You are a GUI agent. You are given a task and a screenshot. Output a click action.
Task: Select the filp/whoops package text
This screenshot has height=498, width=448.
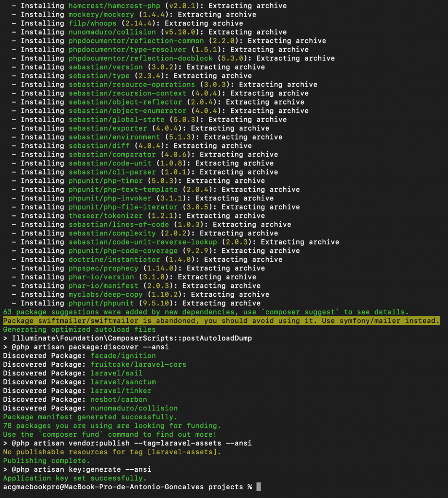[93, 23]
